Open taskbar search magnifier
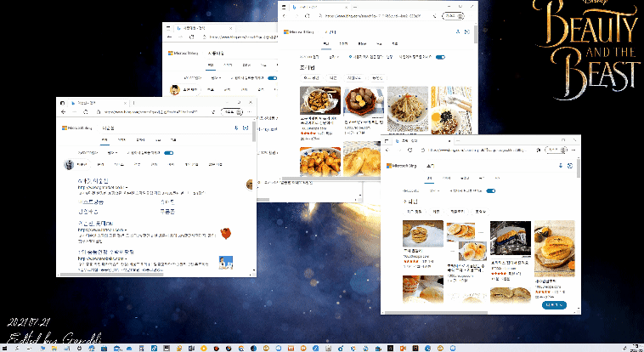The image size is (644, 352). coord(17,349)
